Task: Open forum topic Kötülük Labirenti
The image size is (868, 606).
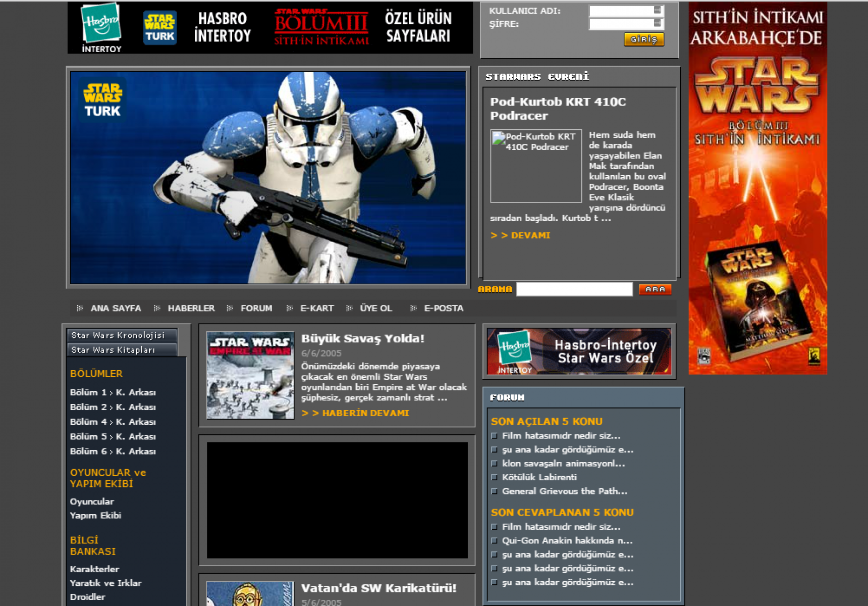Action: point(539,477)
